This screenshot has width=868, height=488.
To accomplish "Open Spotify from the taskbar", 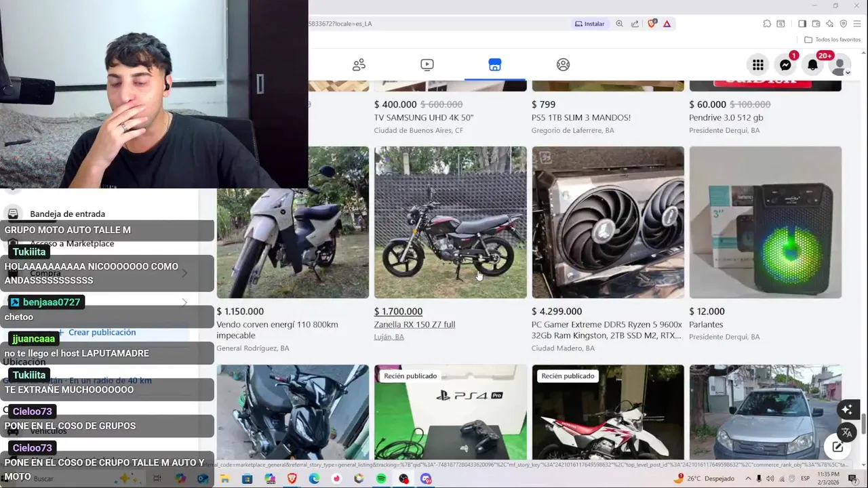I will click(381, 479).
